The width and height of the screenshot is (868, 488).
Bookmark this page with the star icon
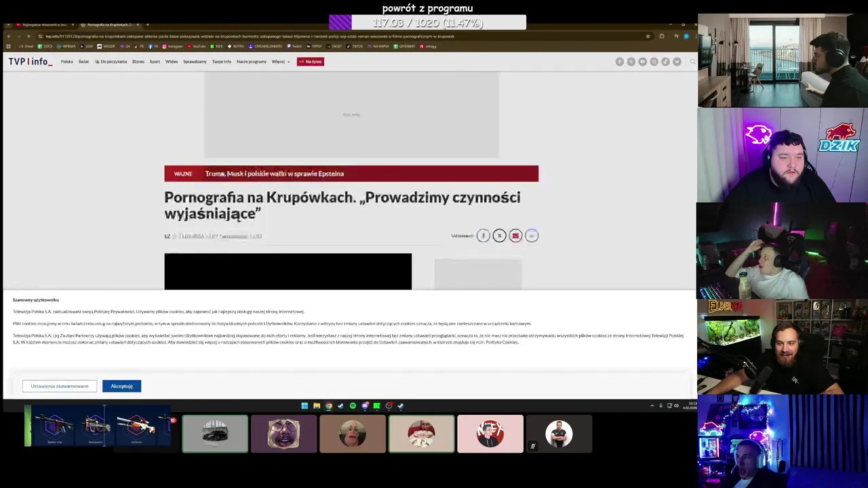pyautogui.click(x=648, y=36)
